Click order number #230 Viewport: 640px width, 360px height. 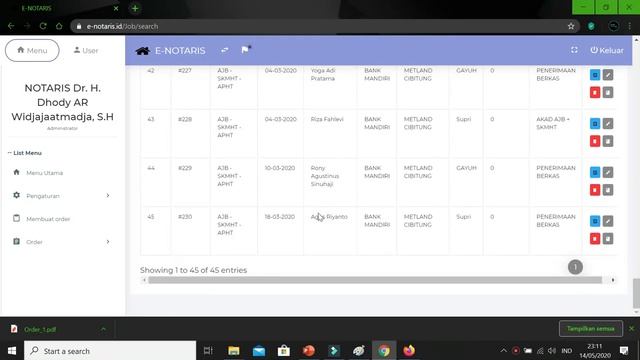click(185, 217)
